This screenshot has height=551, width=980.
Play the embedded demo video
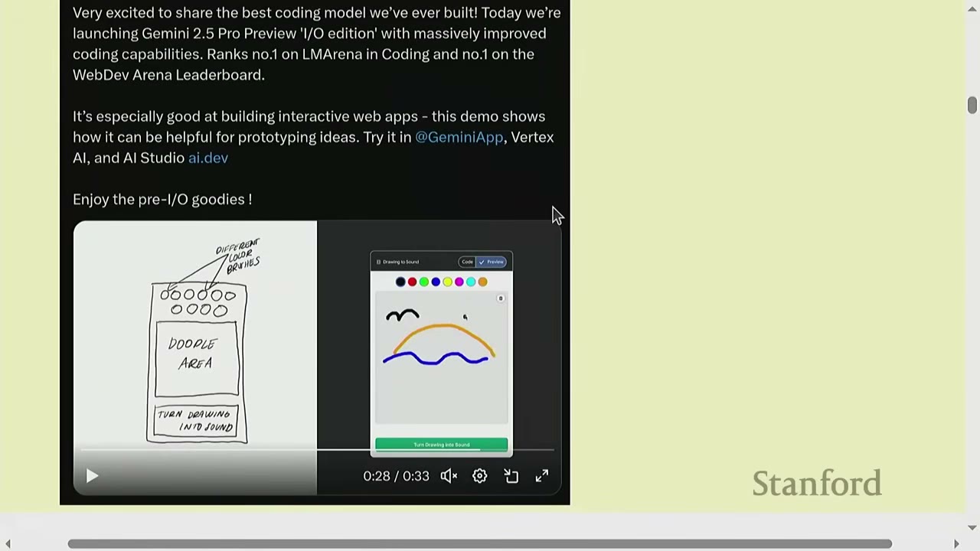[x=91, y=476]
